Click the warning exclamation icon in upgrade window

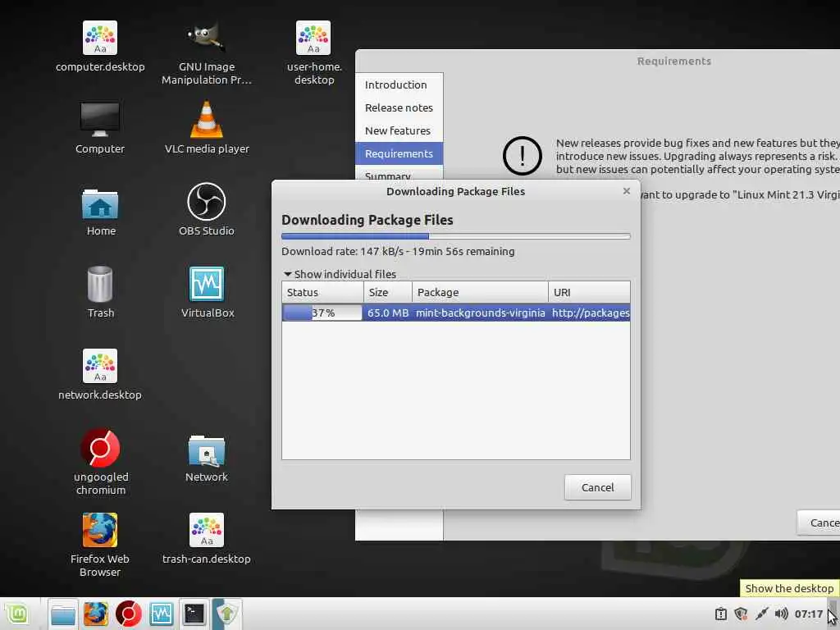point(523,155)
